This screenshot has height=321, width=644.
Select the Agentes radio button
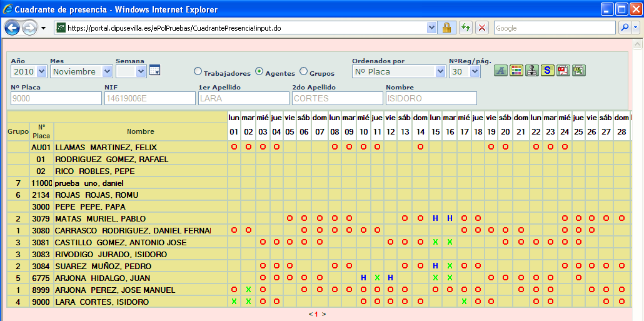259,72
